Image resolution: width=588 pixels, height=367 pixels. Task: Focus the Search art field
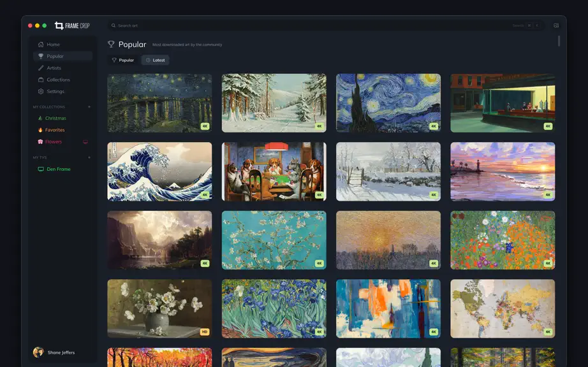coord(325,25)
